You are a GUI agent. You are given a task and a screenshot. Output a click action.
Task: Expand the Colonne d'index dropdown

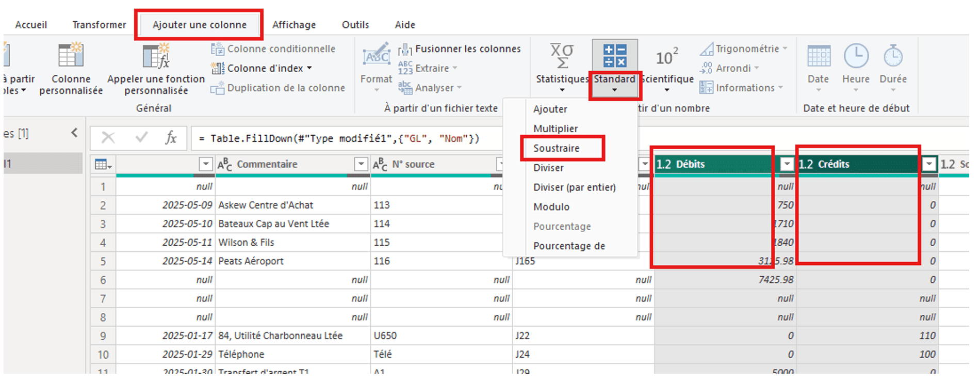[x=309, y=68]
